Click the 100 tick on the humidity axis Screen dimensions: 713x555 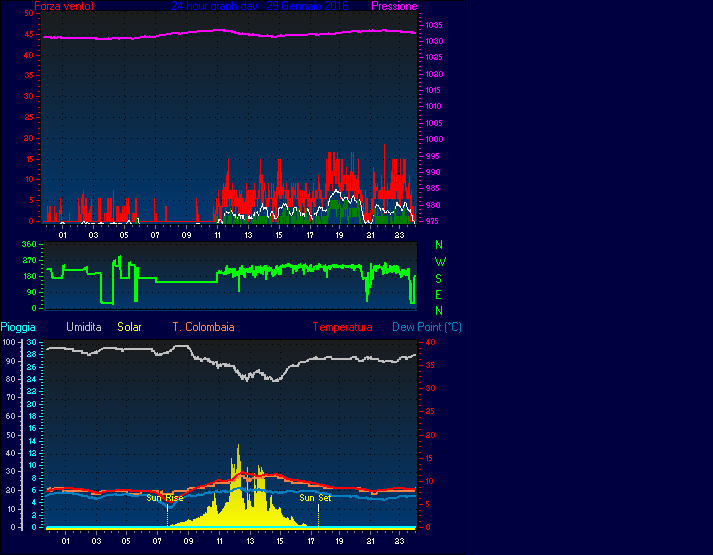tap(9, 342)
